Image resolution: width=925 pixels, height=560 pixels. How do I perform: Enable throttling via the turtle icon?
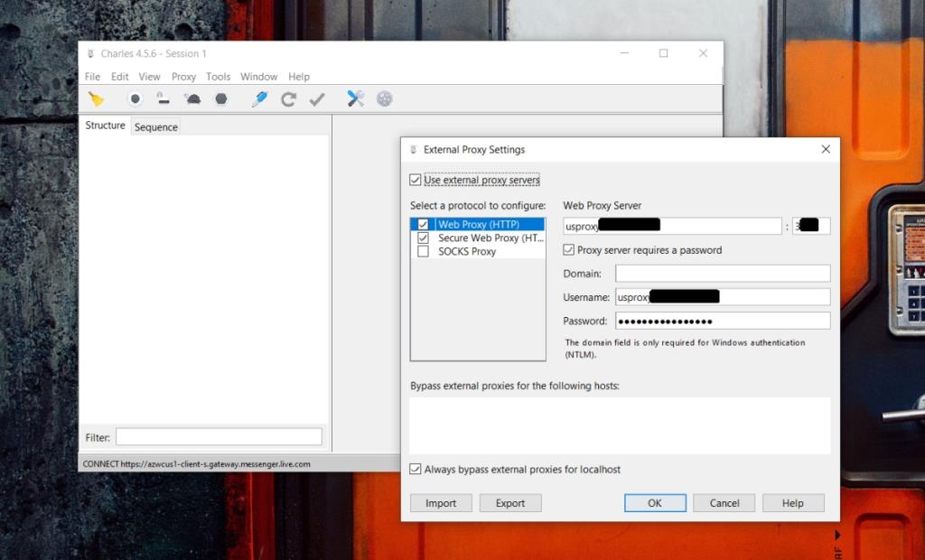point(192,99)
